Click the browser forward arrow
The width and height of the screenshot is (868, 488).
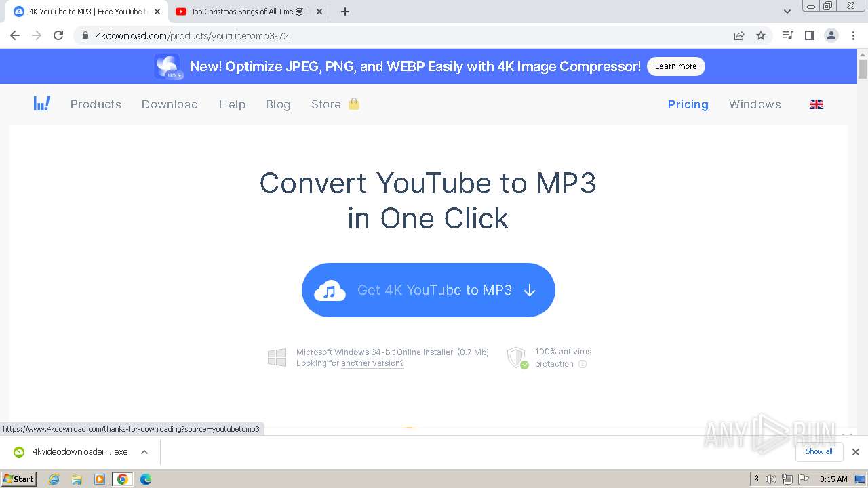[x=37, y=35]
